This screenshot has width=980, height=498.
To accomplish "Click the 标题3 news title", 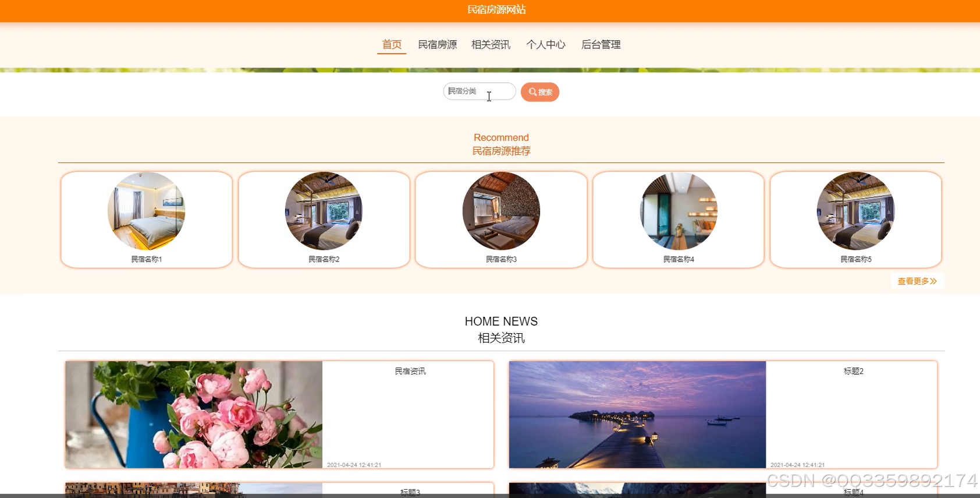I will (x=410, y=492).
